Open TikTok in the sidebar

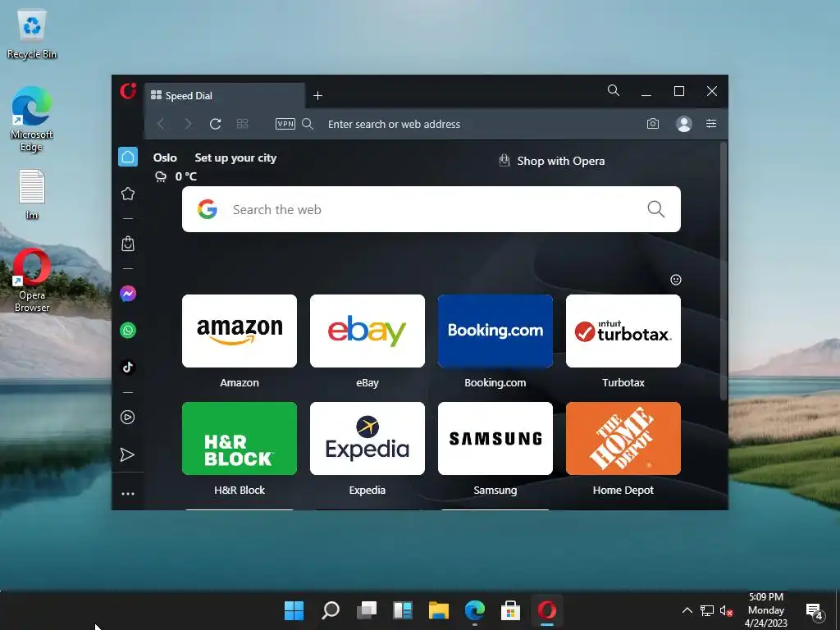128,367
